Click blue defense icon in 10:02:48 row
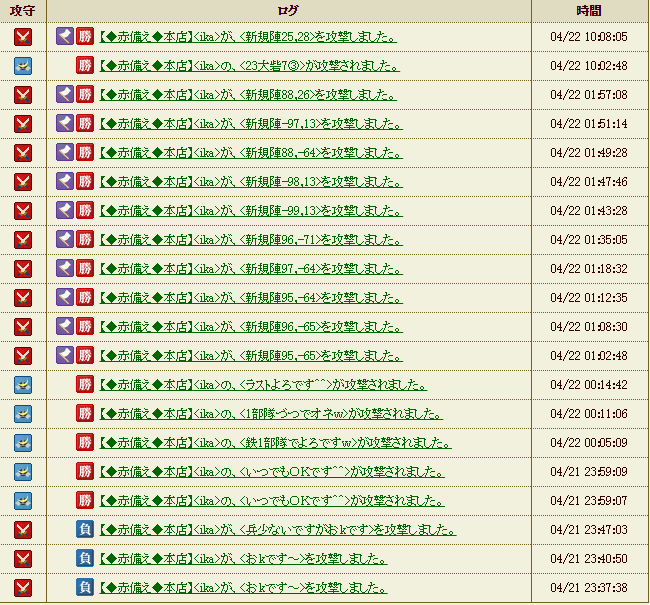The image size is (650, 605). 23,66
